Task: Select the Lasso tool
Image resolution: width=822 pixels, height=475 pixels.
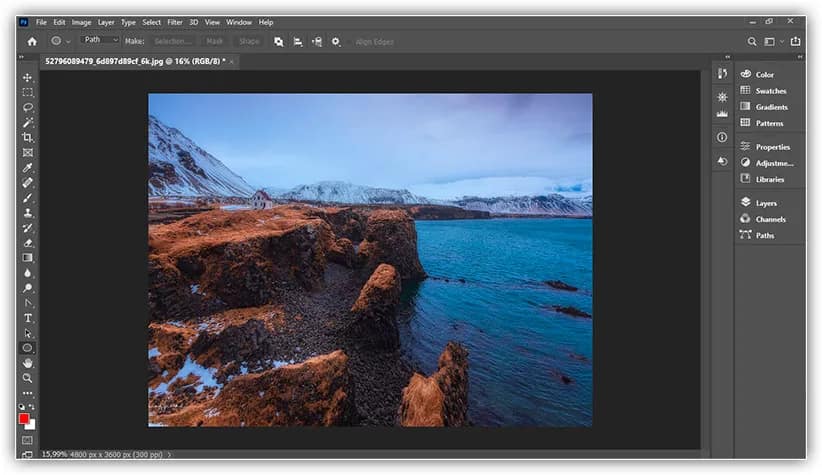Action: [x=27, y=107]
